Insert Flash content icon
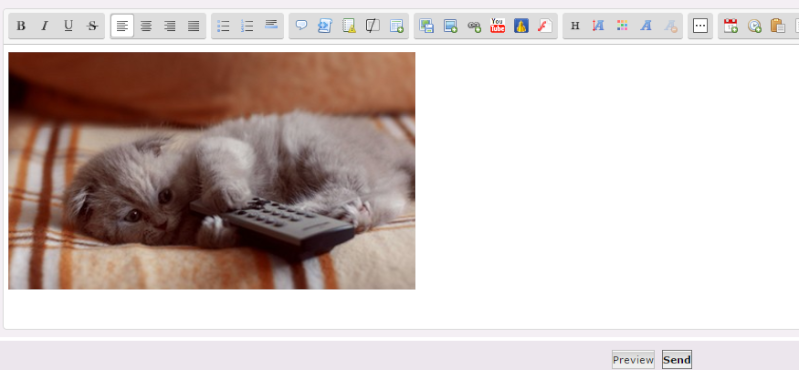 pyautogui.click(x=545, y=26)
